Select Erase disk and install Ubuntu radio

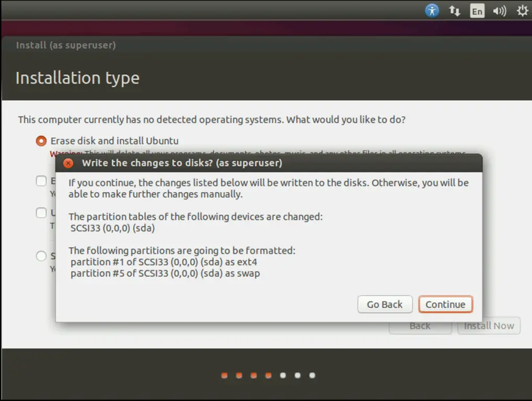pyautogui.click(x=41, y=140)
